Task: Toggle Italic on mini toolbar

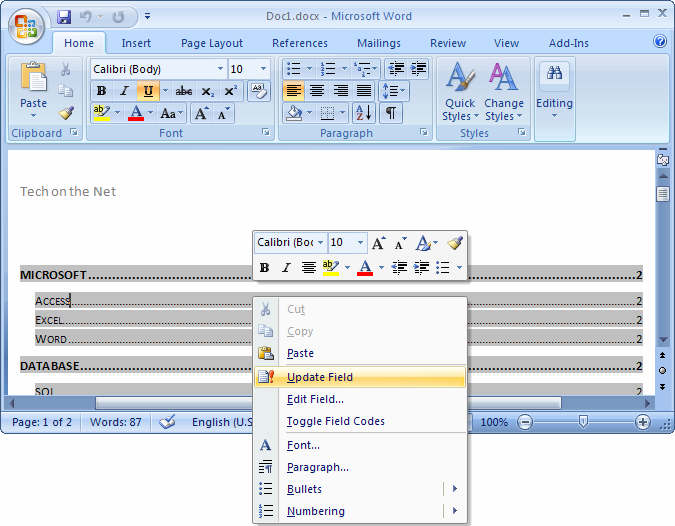Action: point(286,267)
